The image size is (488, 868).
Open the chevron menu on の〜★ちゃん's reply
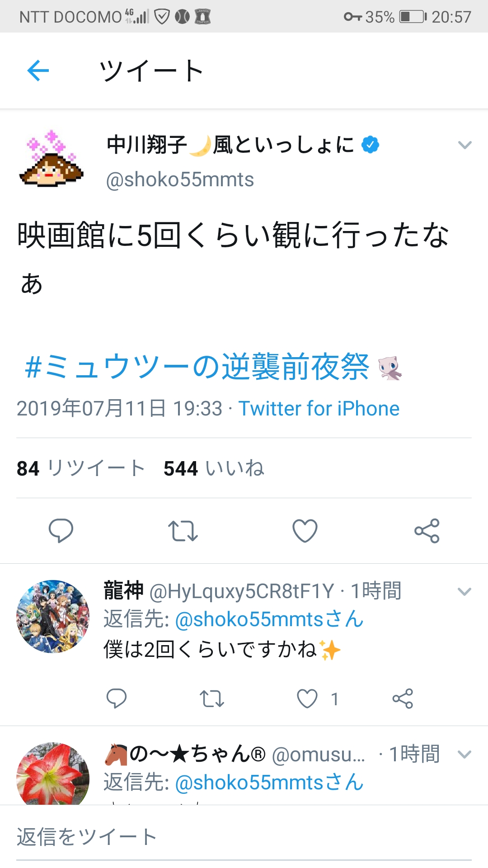(465, 754)
